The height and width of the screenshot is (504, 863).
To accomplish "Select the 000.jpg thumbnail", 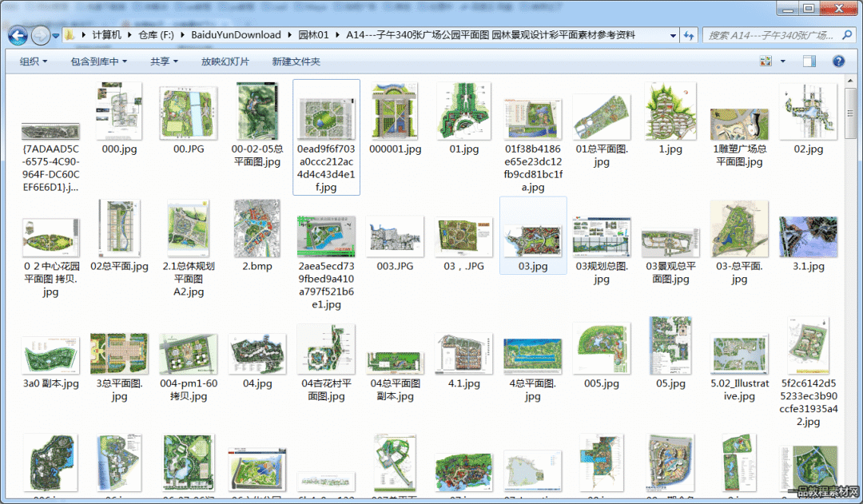I will coord(119,112).
